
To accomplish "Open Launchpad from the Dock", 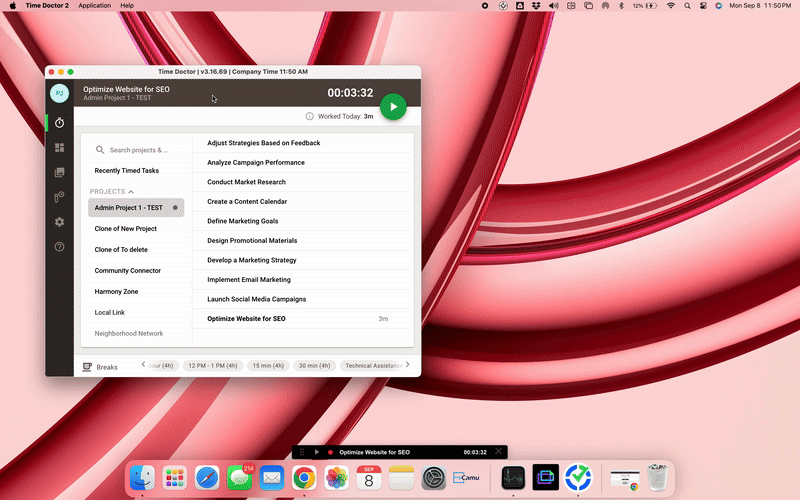I will (x=174, y=478).
